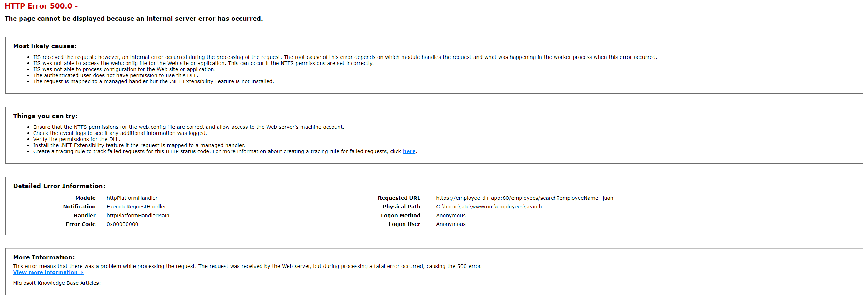Image resolution: width=868 pixels, height=304 pixels.
Task: Click the 'HTTP Error 500.0 -' heading
Action: click(41, 6)
